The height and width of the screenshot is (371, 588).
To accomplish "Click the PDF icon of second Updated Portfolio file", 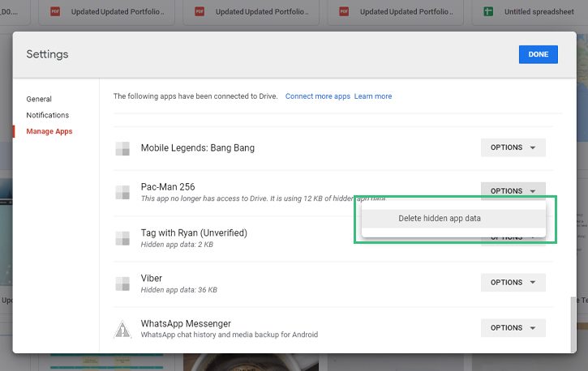I will [200, 11].
